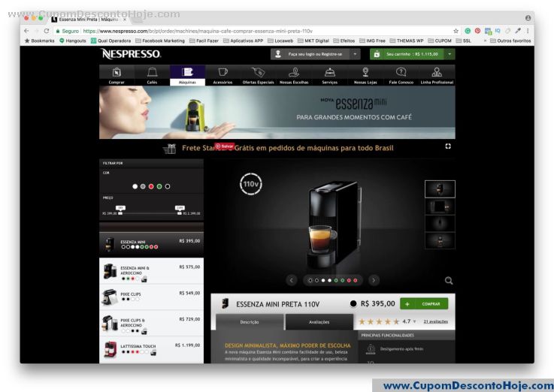The width and height of the screenshot is (554, 392).
Task: Open Fale Conosco chat icon
Action: click(401, 75)
